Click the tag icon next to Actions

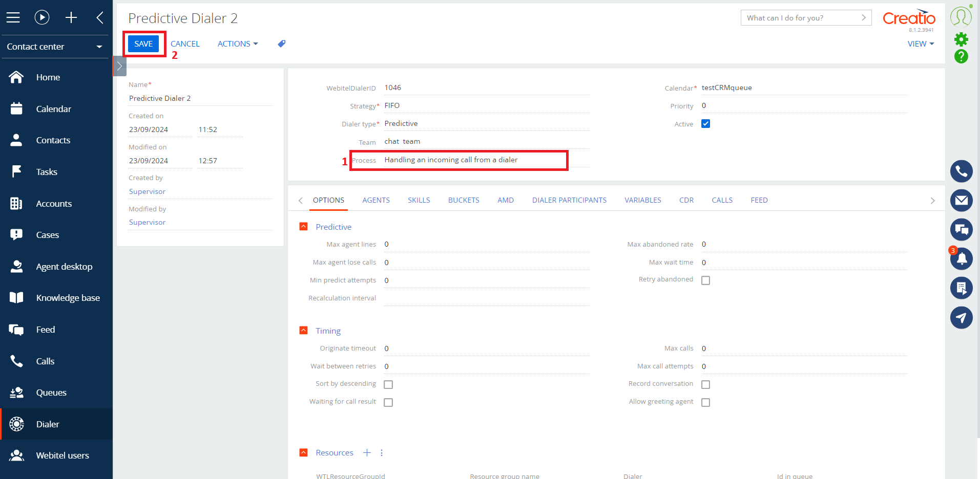pos(281,44)
